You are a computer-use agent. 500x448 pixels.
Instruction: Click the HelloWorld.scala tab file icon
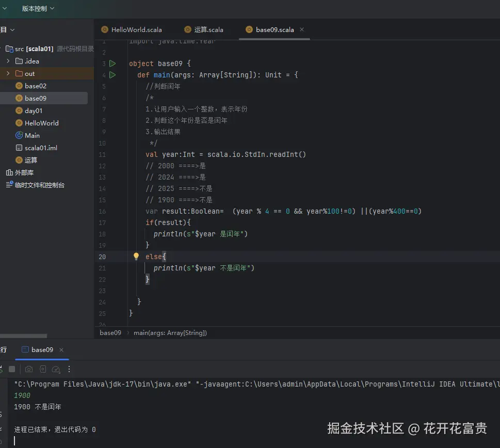pos(105,29)
